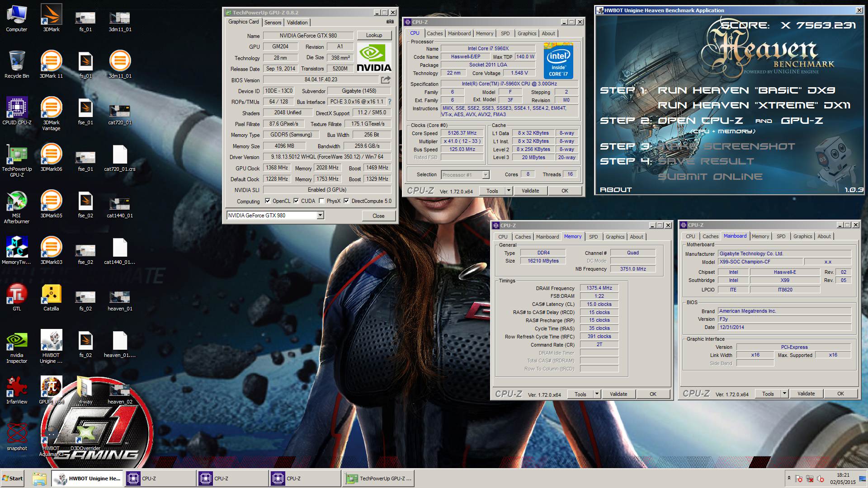Click Close button in GPU-Z

tap(378, 216)
